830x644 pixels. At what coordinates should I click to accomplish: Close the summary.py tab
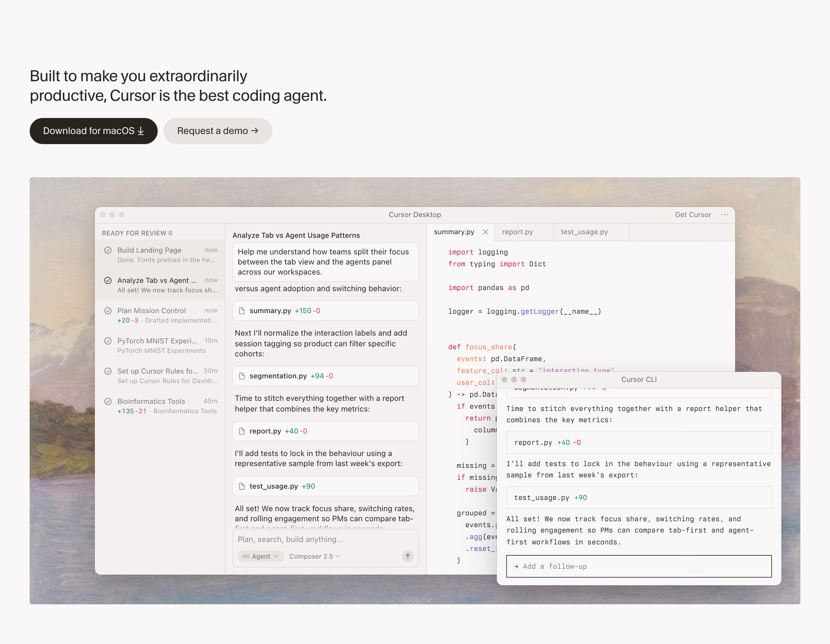pyautogui.click(x=486, y=232)
